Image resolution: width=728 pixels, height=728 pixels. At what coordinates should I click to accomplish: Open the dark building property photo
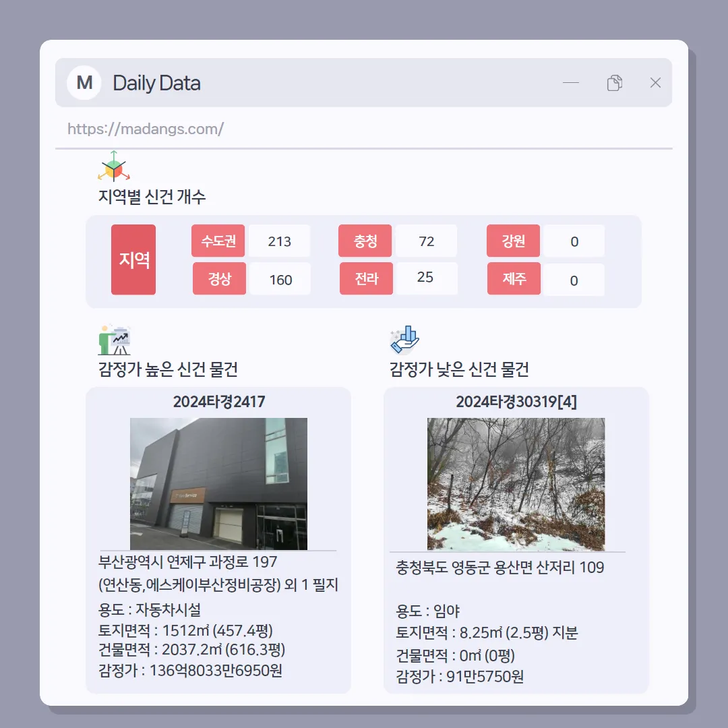[x=218, y=484]
